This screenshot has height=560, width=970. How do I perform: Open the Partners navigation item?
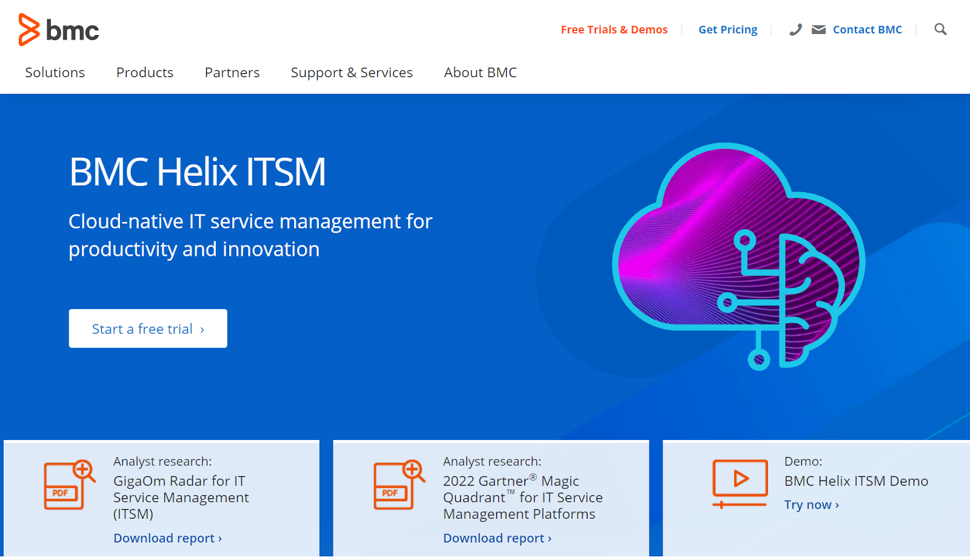[x=232, y=72]
